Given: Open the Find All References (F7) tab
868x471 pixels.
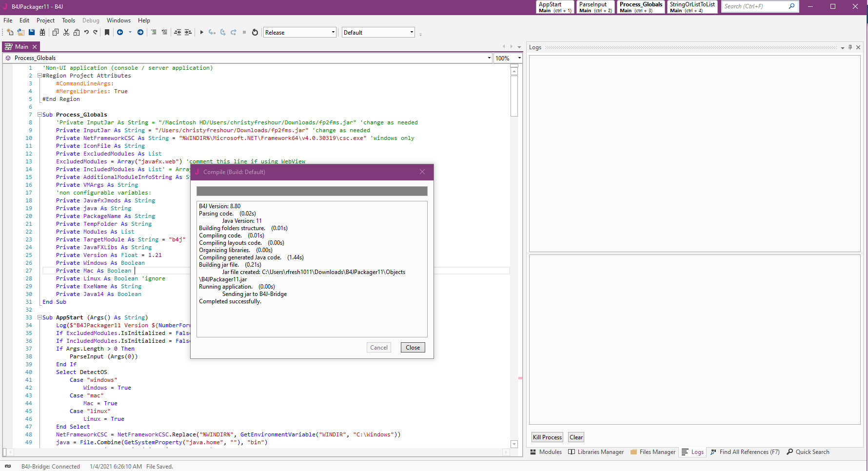Looking at the screenshot, I should point(745,452).
